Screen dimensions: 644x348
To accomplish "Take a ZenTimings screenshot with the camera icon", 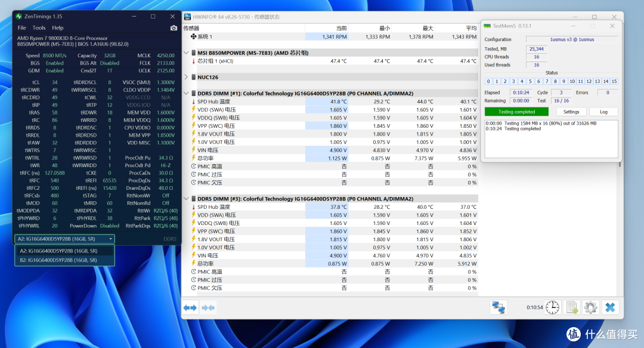I will pos(174,28).
